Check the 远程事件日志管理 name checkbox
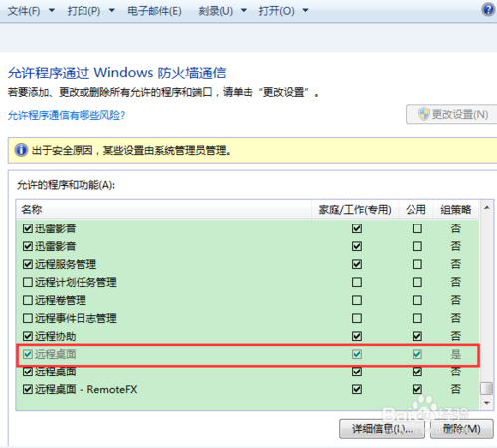The image size is (497, 448). (x=28, y=318)
